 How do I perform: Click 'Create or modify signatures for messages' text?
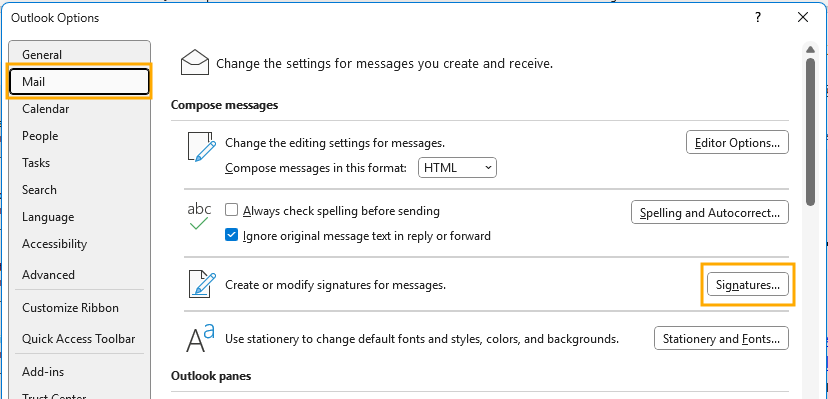pyautogui.click(x=336, y=285)
